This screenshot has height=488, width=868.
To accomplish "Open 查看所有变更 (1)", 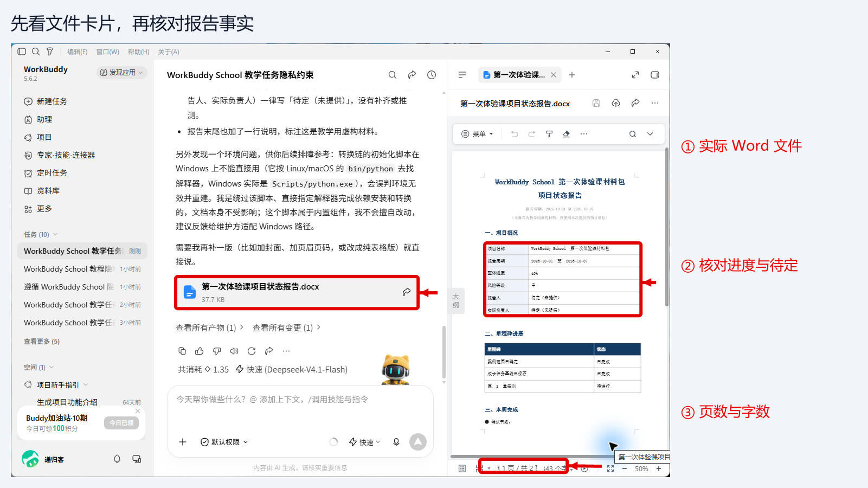I will [286, 328].
